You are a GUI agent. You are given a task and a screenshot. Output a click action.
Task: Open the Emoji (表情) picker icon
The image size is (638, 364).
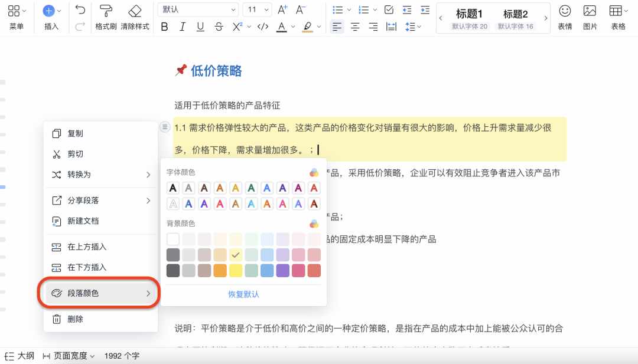point(565,11)
